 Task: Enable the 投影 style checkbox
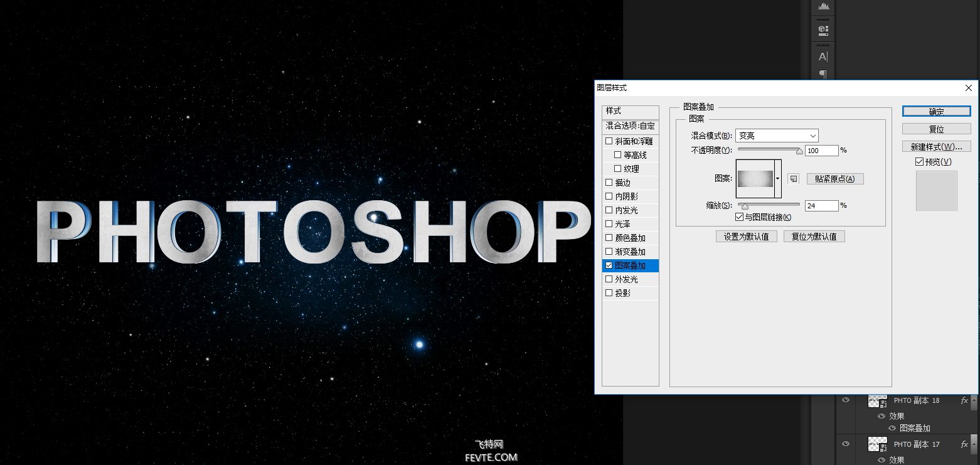tap(609, 293)
